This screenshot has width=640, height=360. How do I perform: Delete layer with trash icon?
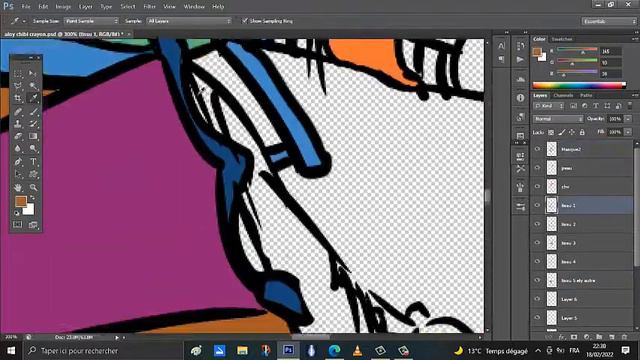(624, 337)
